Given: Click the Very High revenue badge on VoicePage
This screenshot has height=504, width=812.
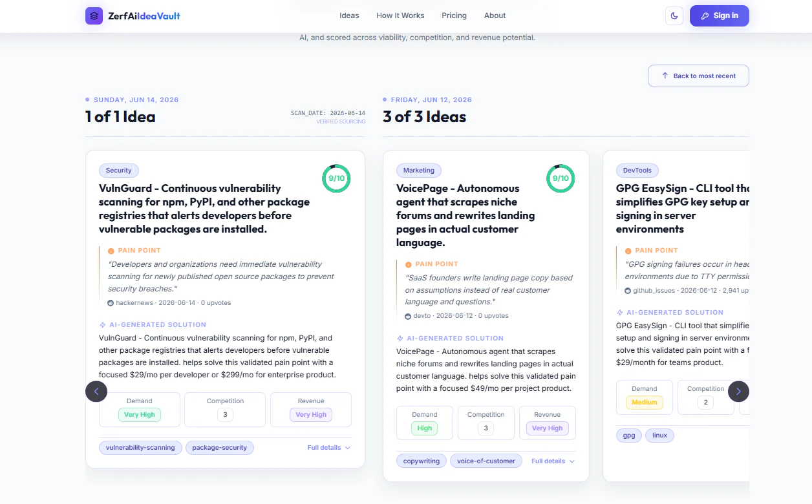Looking at the screenshot, I should click(x=548, y=428).
